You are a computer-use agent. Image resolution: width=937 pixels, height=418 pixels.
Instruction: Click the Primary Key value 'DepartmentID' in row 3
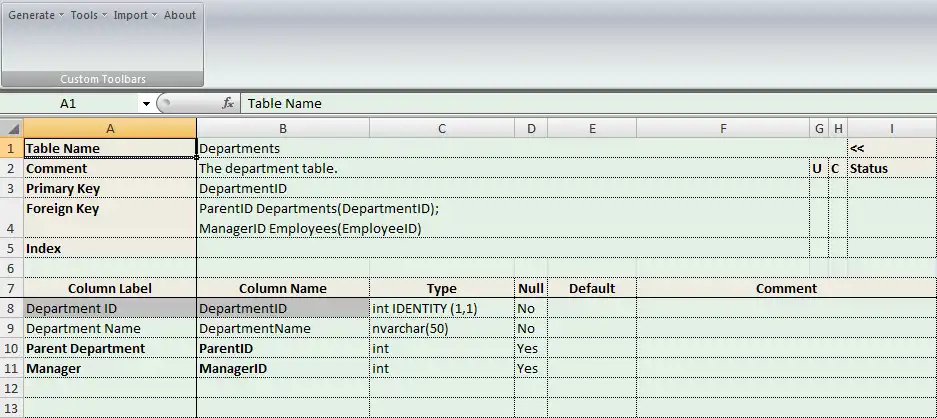pyautogui.click(x=503, y=188)
